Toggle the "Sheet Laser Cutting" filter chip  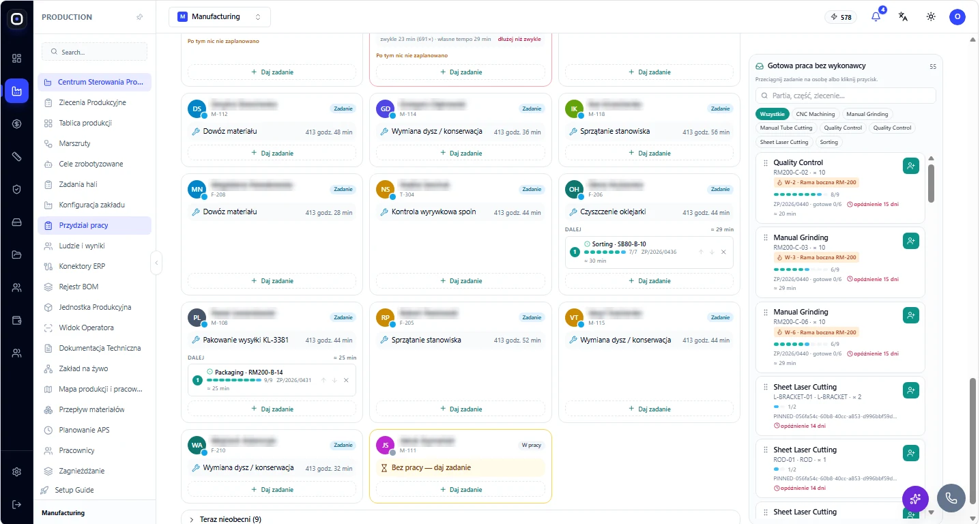point(784,142)
